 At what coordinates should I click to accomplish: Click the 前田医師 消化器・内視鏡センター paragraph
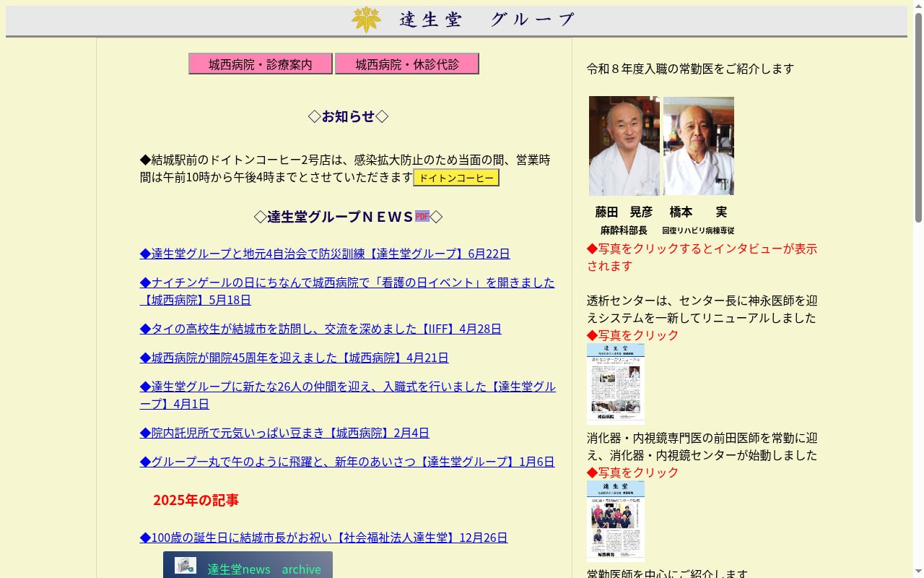click(702, 447)
